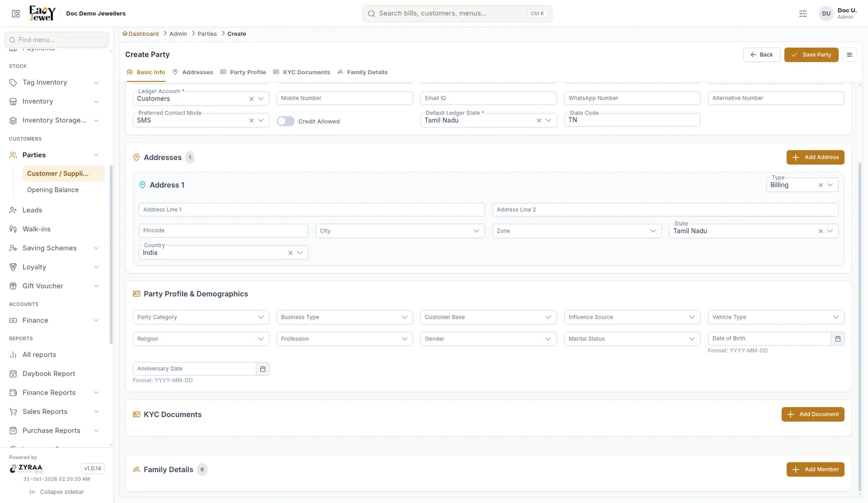The width and height of the screenshot is (868, 503).
Task: Clear the Default Ledger State value
Action: [x=539, y=120]
